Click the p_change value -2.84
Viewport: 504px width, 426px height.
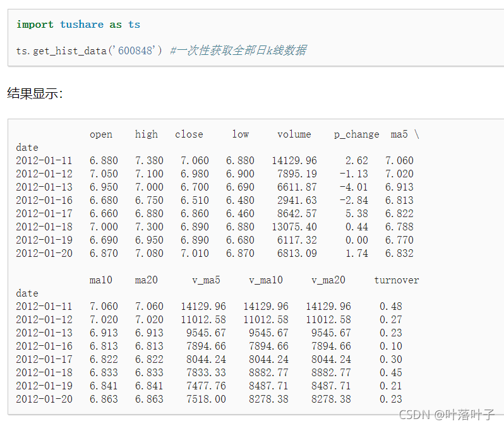tap(354, 200)
